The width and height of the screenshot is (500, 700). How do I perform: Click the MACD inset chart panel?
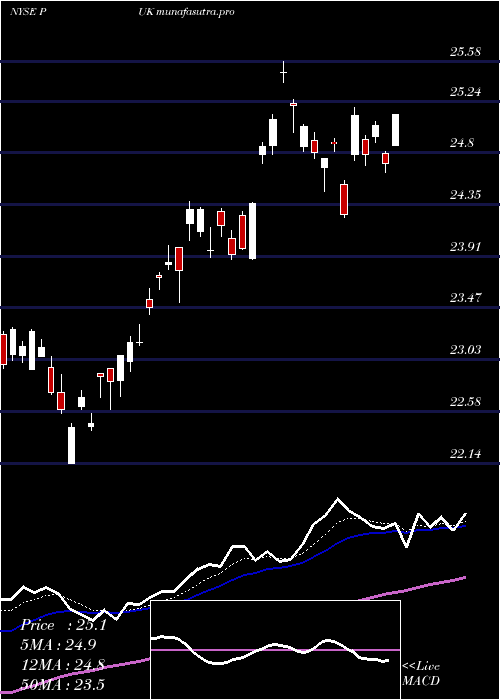coord(275,650)
